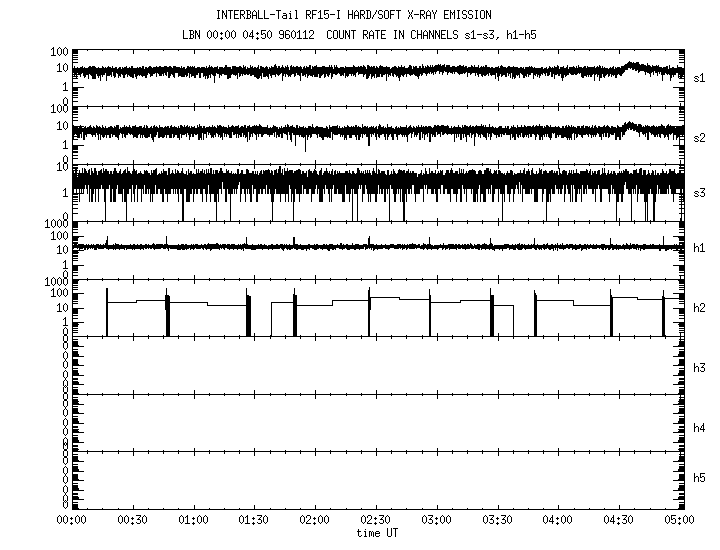This screenshot has height=550, width=720.
Task: Click the h4 channel label
Action: click(699, 428)
